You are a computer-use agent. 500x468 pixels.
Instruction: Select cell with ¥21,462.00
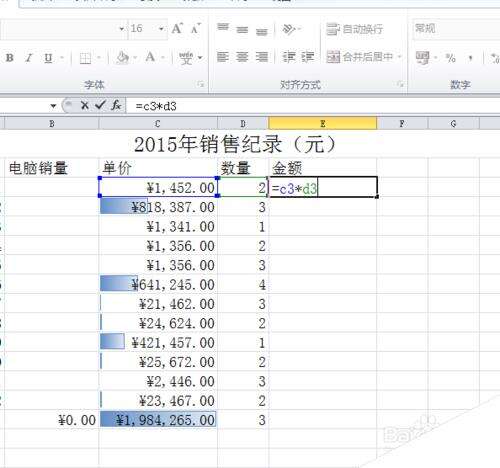(158, 304)
